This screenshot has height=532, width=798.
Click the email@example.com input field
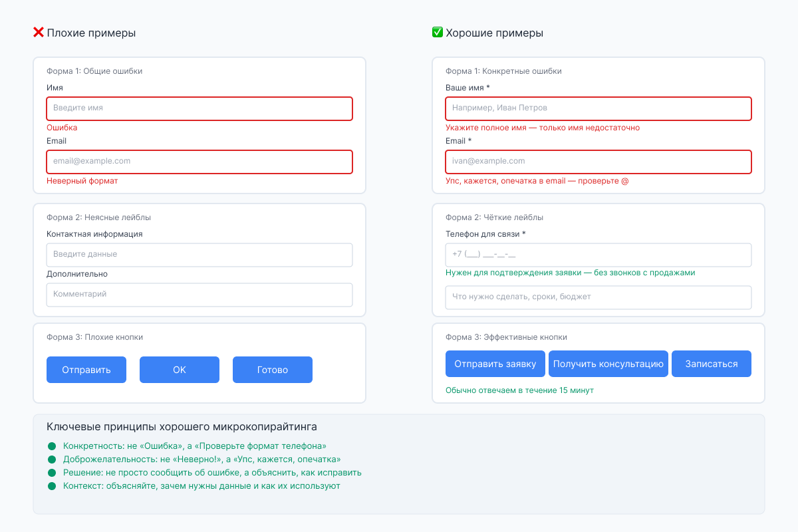[199, 162]
